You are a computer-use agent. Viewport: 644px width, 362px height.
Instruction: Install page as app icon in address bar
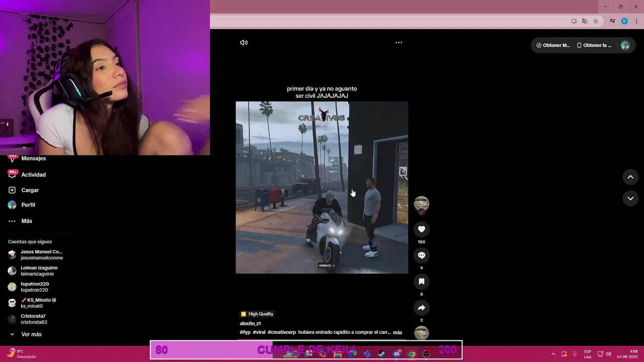(574, 21)
